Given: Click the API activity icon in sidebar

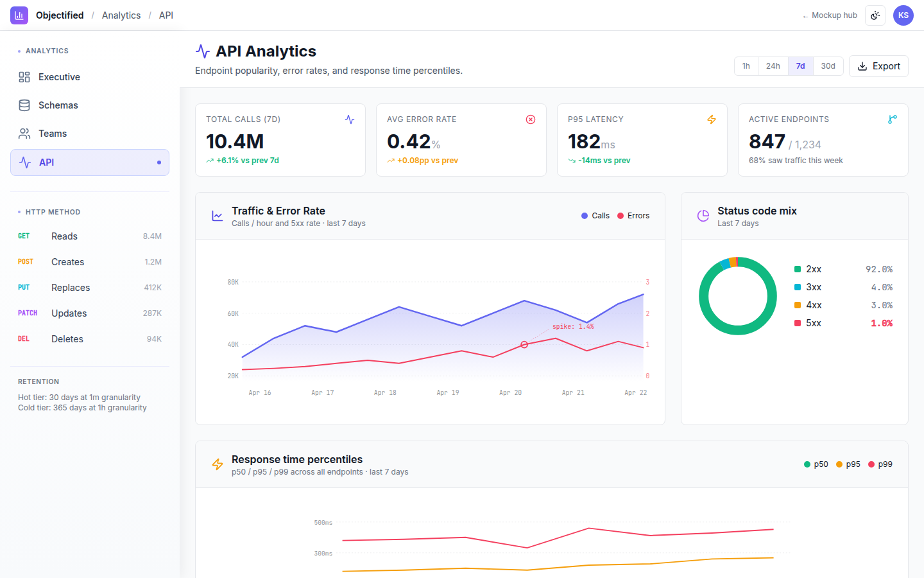Looking at the screenshot, I should (25, 162).
